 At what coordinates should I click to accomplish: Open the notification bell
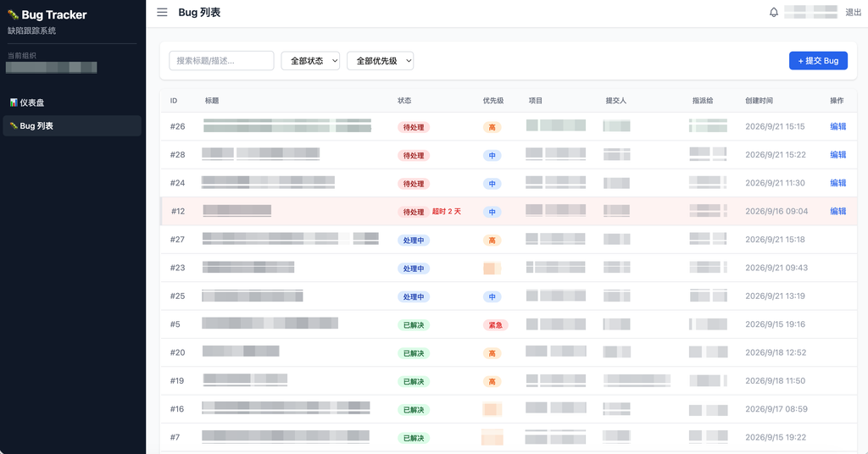click(x=774, y=12)
